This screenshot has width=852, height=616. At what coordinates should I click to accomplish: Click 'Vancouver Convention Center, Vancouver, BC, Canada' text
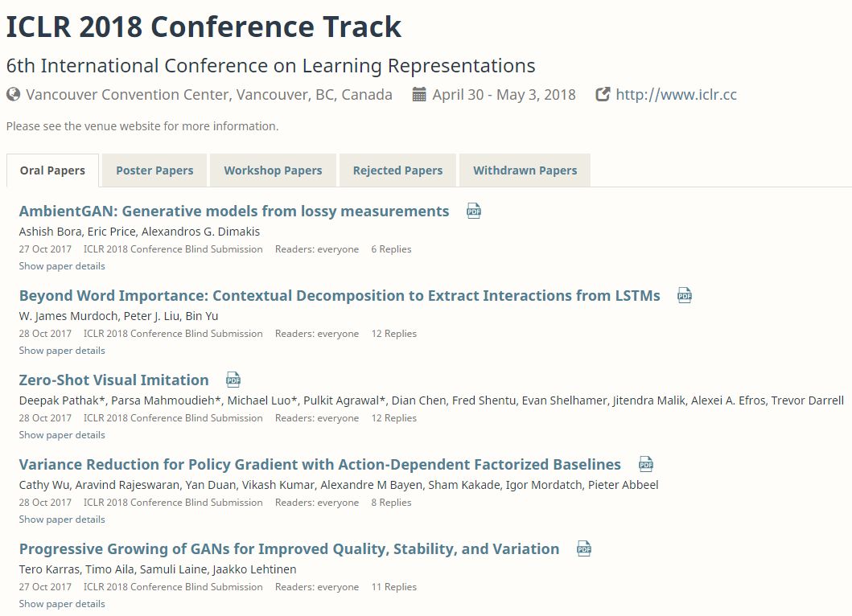click(209, 95)
